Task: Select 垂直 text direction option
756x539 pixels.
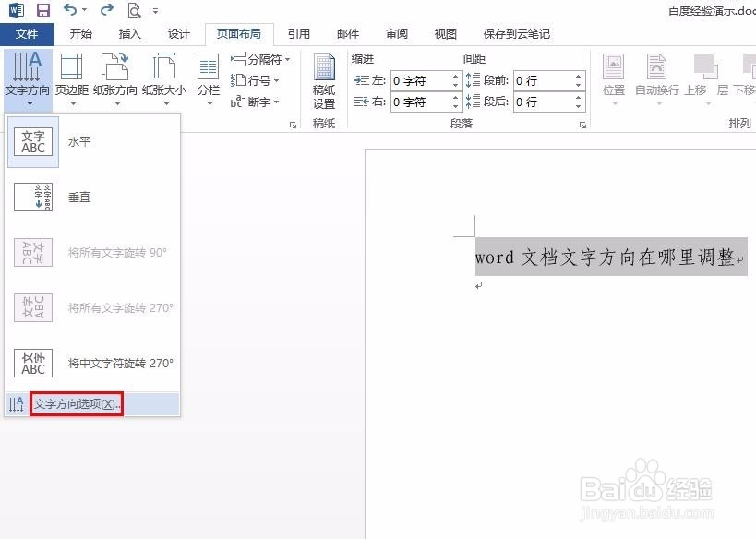Action: (78, 198)
